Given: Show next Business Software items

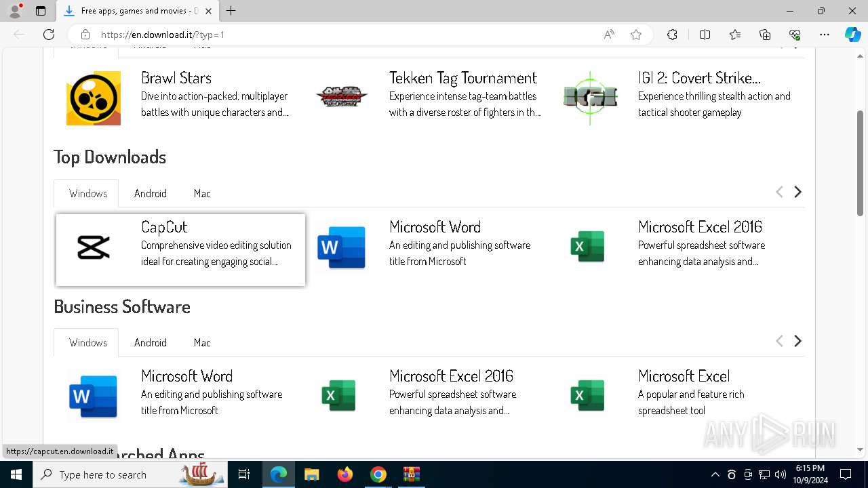Looking at the screenshot, I should coord(798,341).
